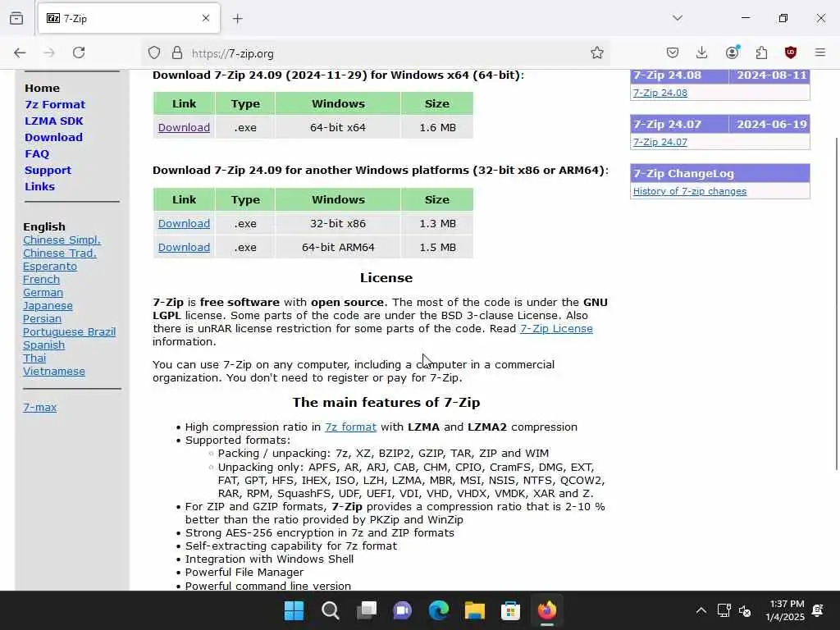
Task: Switch language to French
Action: [x=41, y=279]
